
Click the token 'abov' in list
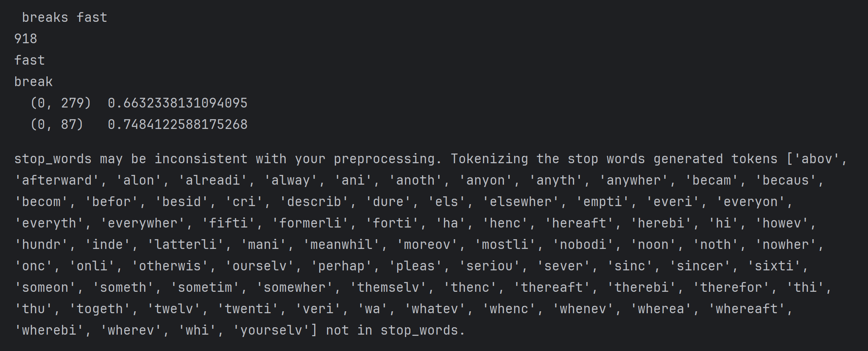coord(817,159)
